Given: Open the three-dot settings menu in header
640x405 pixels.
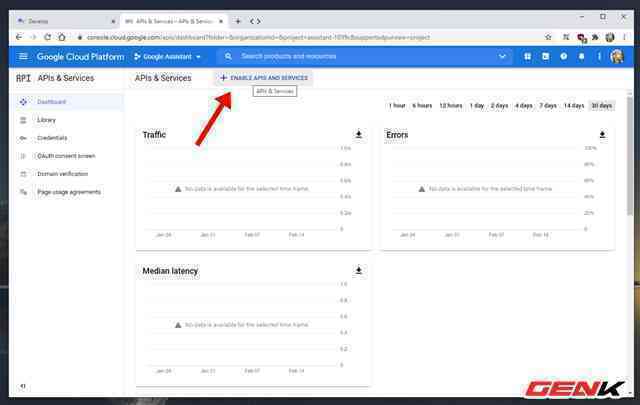Looking at the screenshot, I should click(599, 56).
